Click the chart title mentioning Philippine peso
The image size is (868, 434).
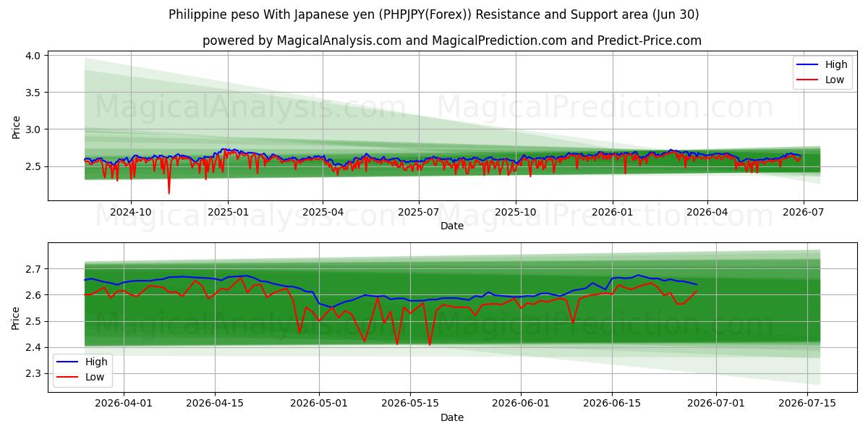pyautogui.click(x=434, y=14)
